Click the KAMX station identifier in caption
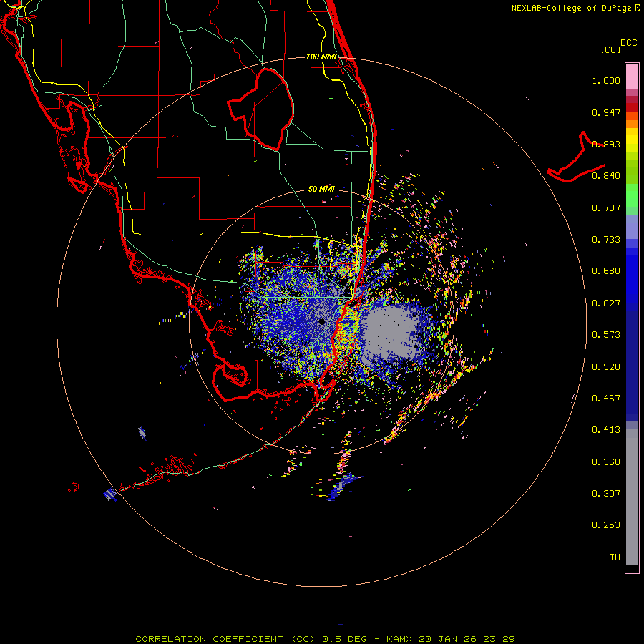 click(401, 639)
